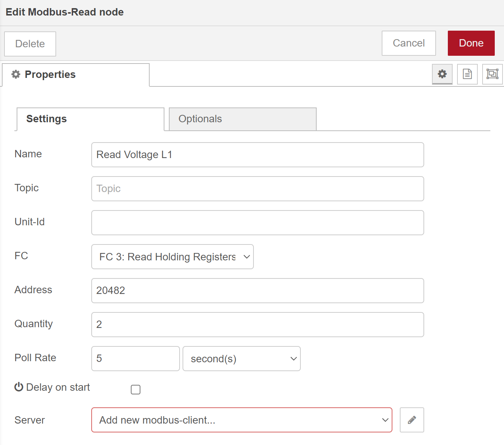Open node properties gear icon
The image size is (504, 445).
click(442, 74)
